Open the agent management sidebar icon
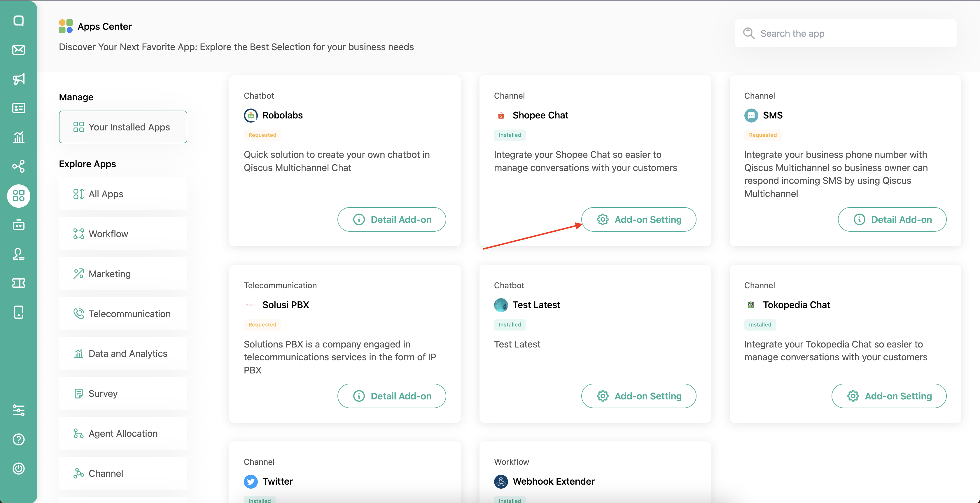Viewport: 980px width, 503px height. tap(19, 254)
